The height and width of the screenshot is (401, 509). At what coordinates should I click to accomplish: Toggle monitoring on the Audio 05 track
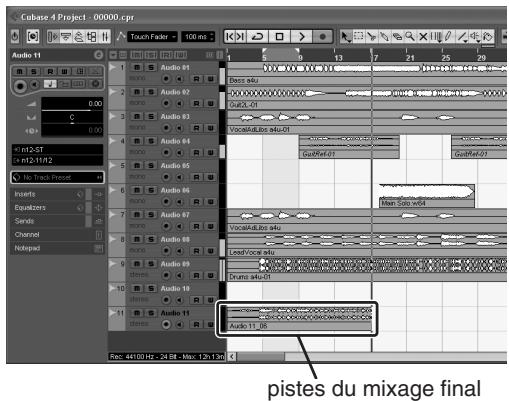pyautogui.click(x=180, y=177)
